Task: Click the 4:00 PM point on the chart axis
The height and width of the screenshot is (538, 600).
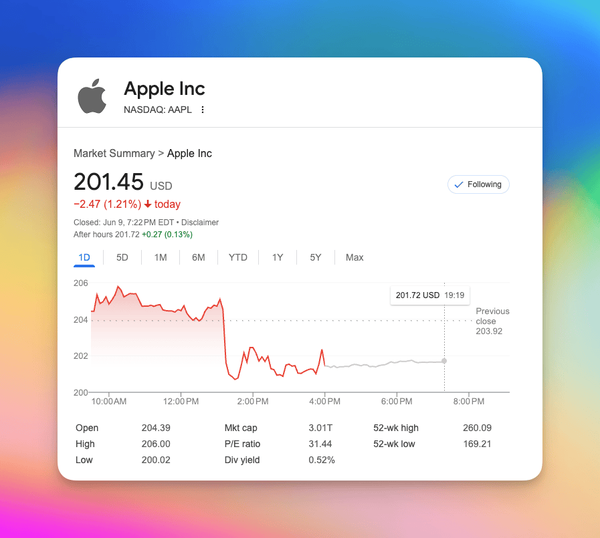Action: 324,401
